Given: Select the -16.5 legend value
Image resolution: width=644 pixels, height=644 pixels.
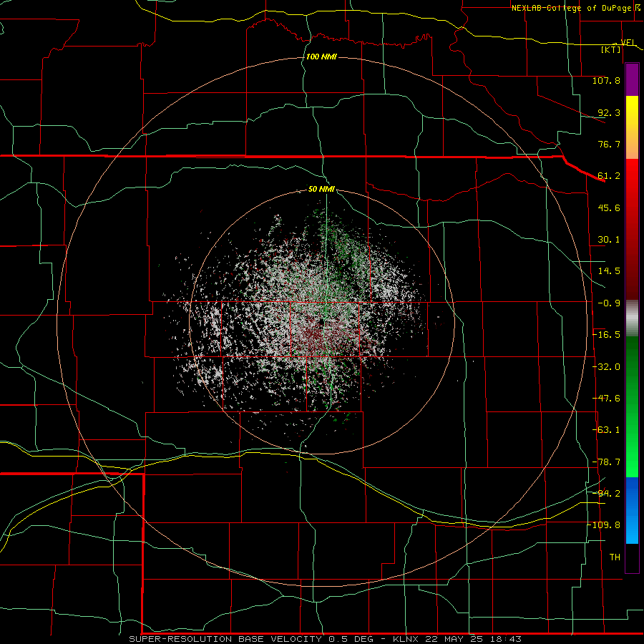Looking at the screenshot, I should [606, 335].
